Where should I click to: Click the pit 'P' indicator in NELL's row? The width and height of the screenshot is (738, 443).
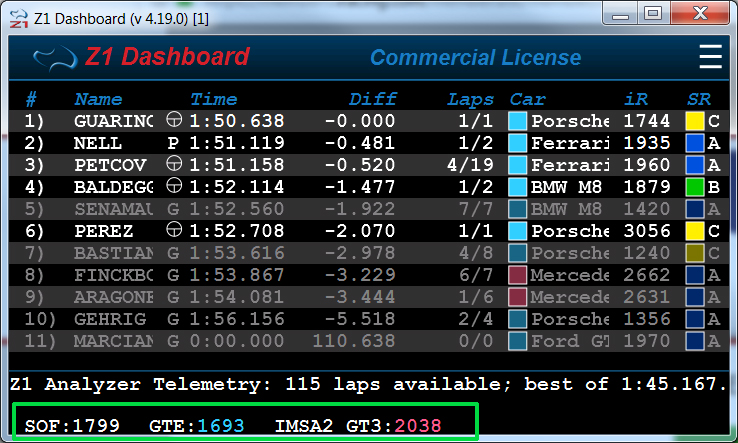click(x=173, y=143)
